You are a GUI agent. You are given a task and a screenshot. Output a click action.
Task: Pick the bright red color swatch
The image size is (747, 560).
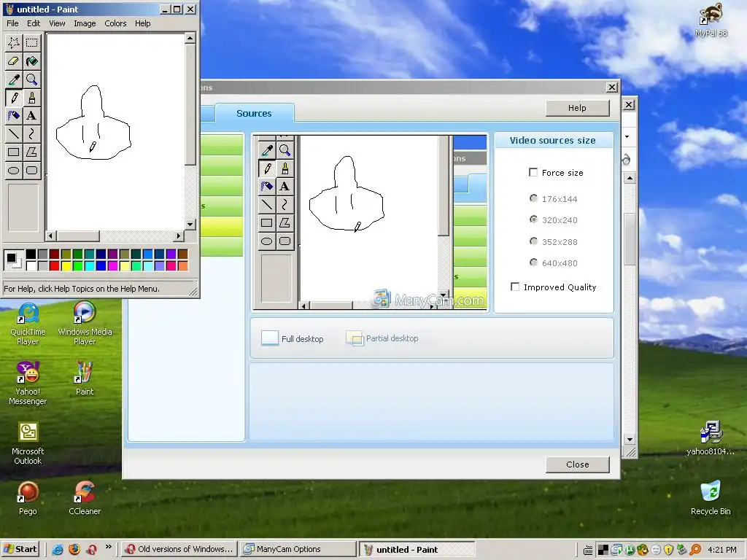coord(54,265)
